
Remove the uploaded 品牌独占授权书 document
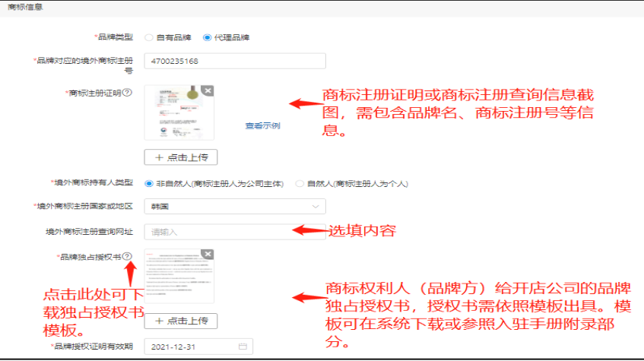pyautogui.click(x=208, y=255)
